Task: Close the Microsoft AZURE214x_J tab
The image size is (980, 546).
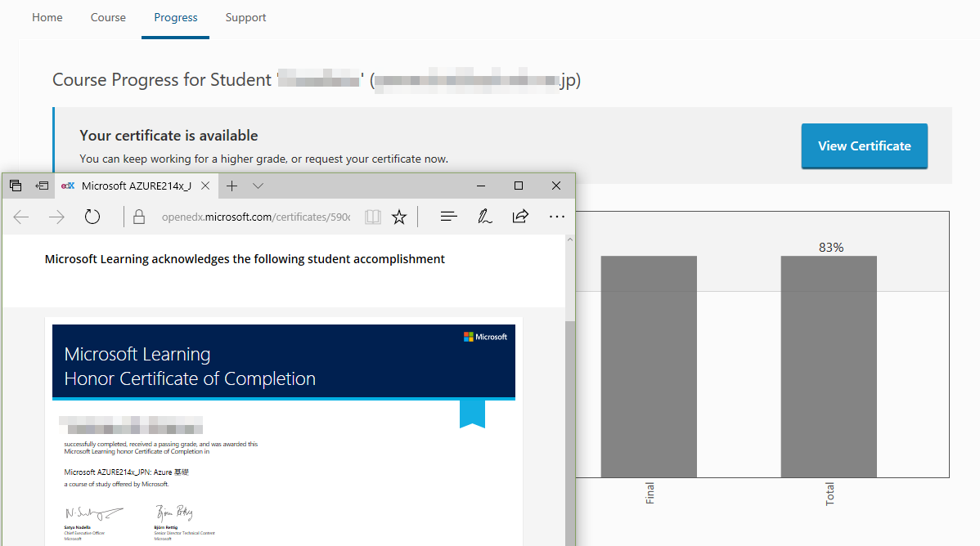Action: pos(205,186)
